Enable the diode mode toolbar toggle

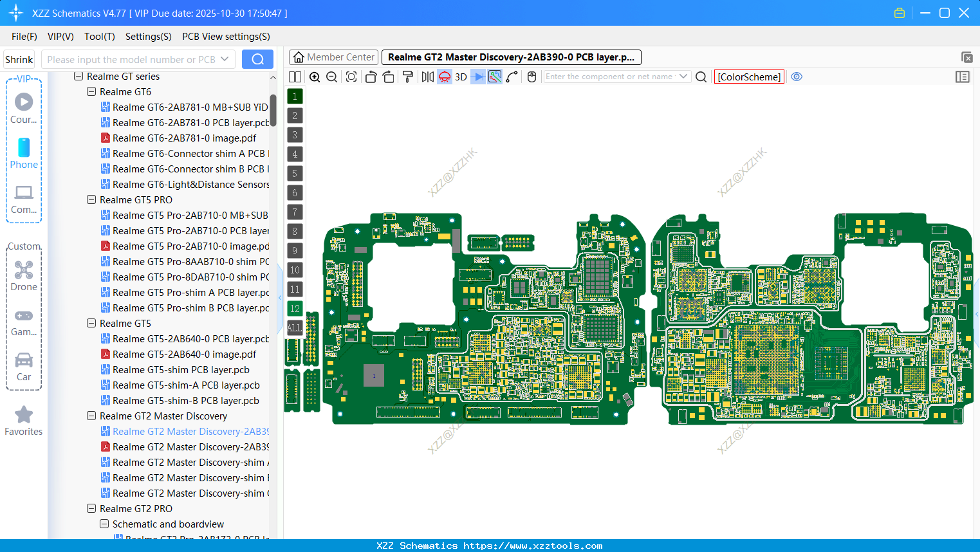477,77
